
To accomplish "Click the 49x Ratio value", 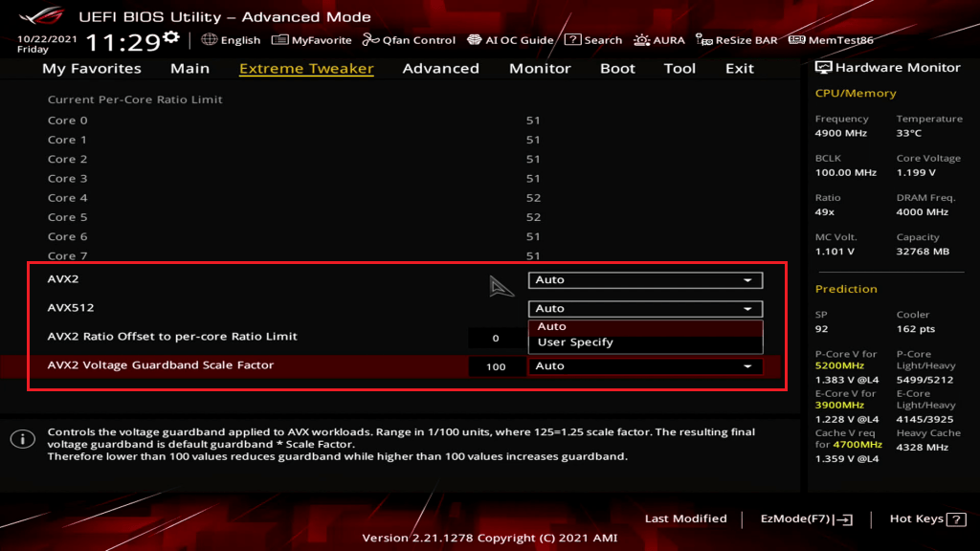I will tap(824, 211).
